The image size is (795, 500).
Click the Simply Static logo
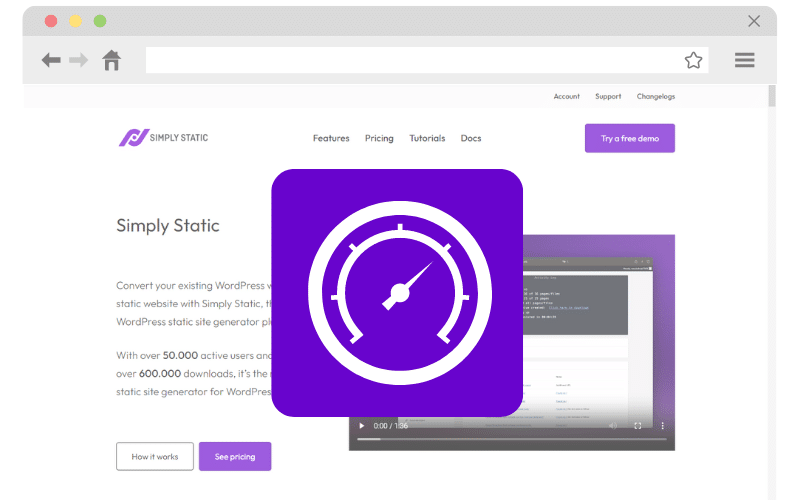coord(163,137)
